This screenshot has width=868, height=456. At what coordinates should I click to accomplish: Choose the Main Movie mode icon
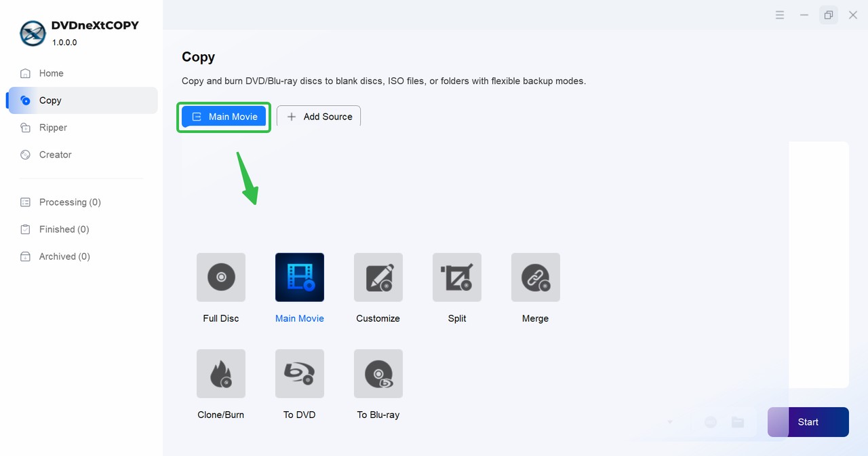pyautogui.click(x=300, y=278)
